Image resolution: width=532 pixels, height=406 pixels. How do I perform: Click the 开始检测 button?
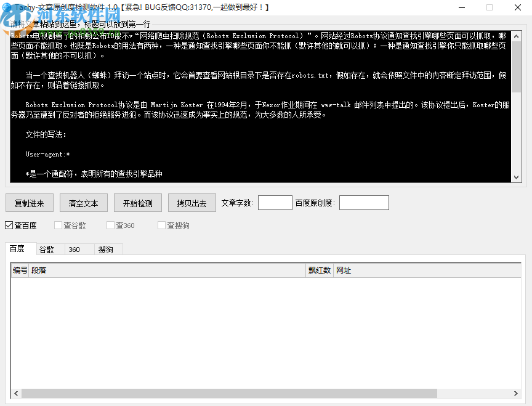(x=137, y=202)
